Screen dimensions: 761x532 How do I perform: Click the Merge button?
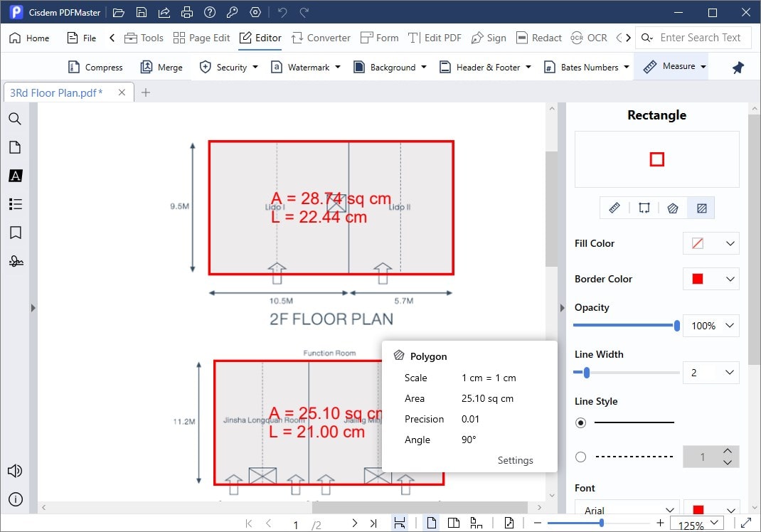(x=161, y=68)
